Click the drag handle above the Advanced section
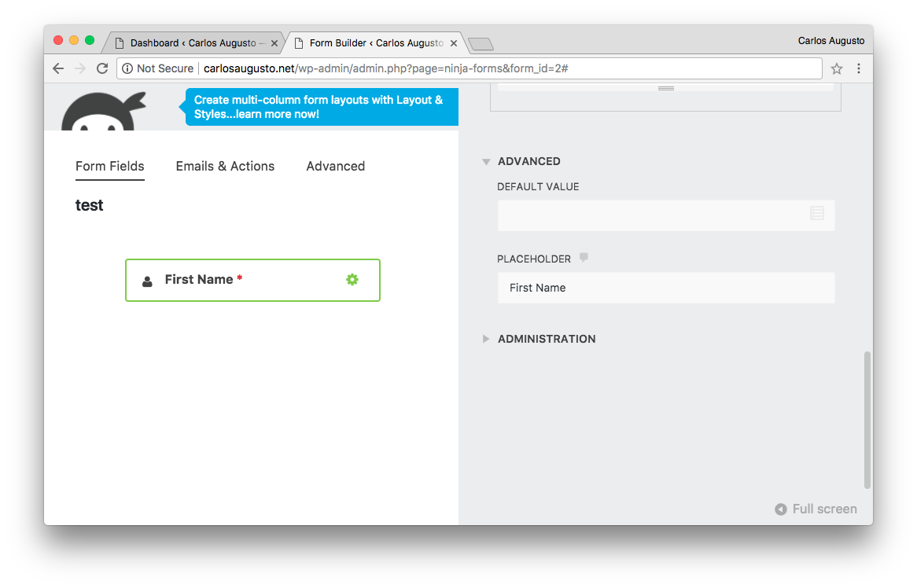Screen dimensions: 917x588 click(x=665, y=88)
